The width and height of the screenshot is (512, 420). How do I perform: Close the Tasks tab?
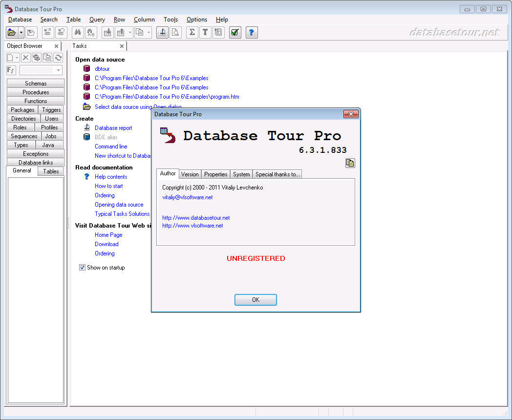tap(122, 46)
